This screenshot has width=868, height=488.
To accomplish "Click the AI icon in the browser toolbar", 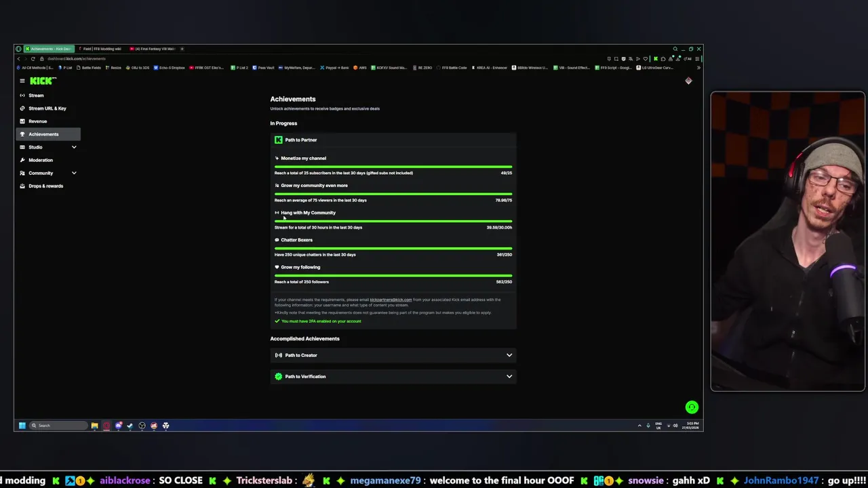I will tap(688, 59).
